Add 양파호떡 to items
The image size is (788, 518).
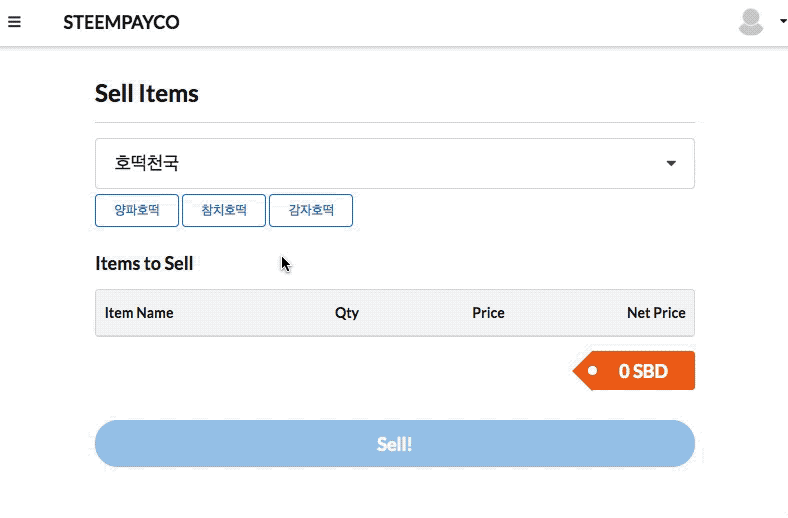[137, 211]
